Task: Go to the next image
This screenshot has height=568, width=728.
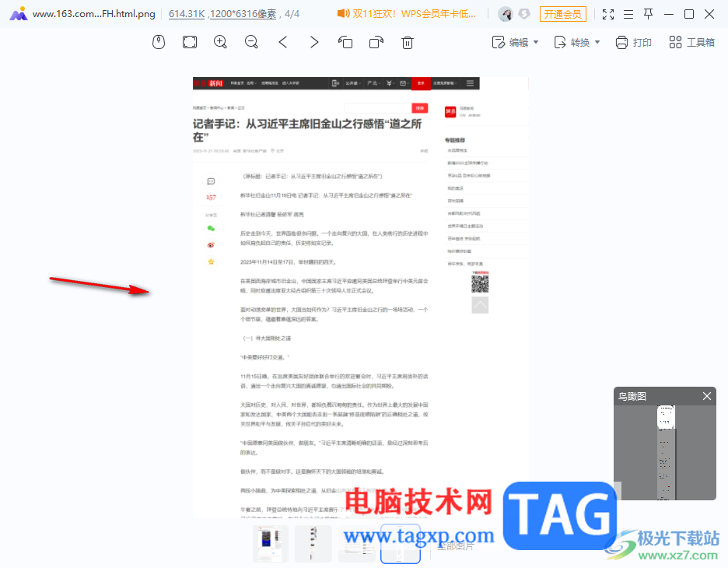Action: click(x=313, y=42)
